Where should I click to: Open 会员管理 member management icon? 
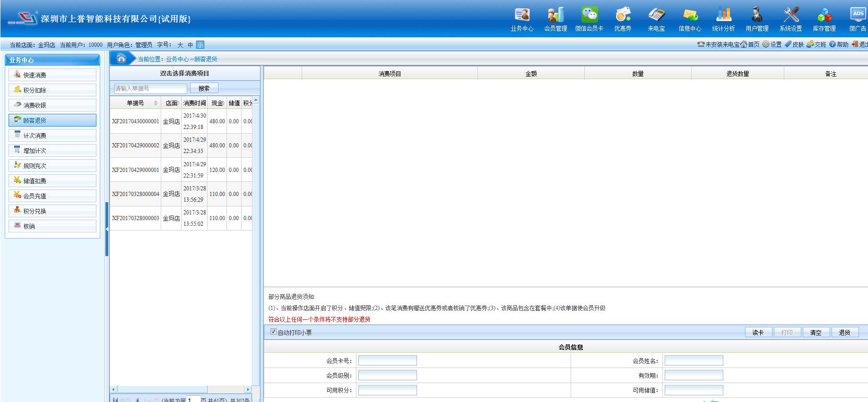(556, 16)
